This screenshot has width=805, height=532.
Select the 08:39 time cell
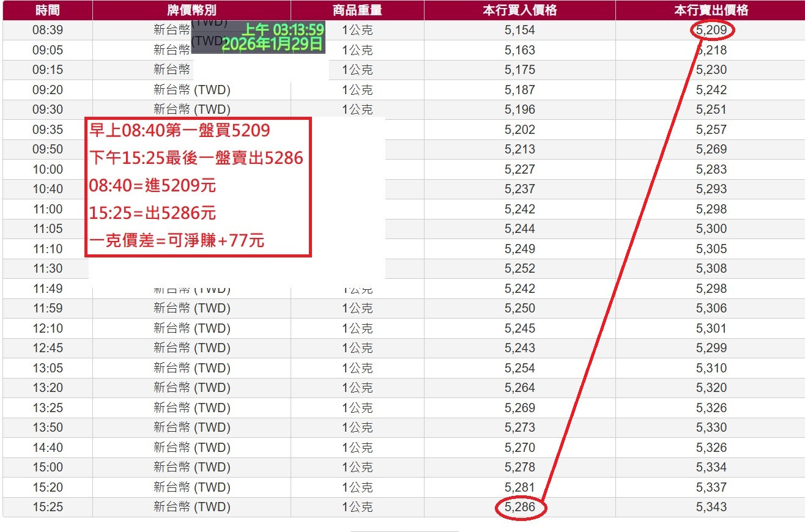point(48,30)
